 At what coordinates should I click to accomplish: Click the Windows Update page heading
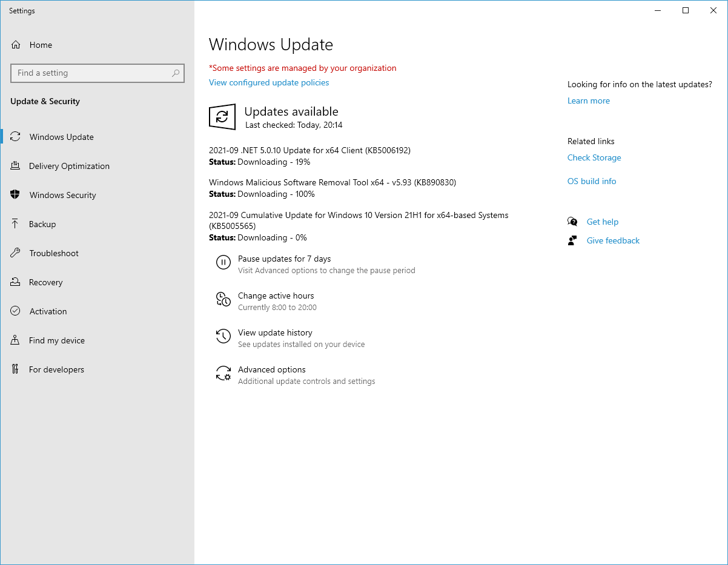point(271,45)
